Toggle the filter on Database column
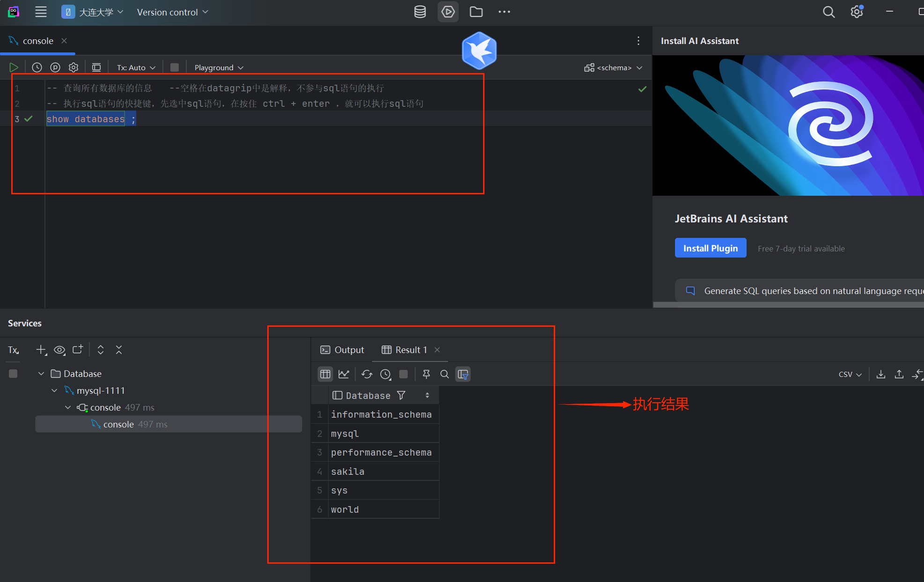This screenshot has width=924, height=582. point(401,396)
